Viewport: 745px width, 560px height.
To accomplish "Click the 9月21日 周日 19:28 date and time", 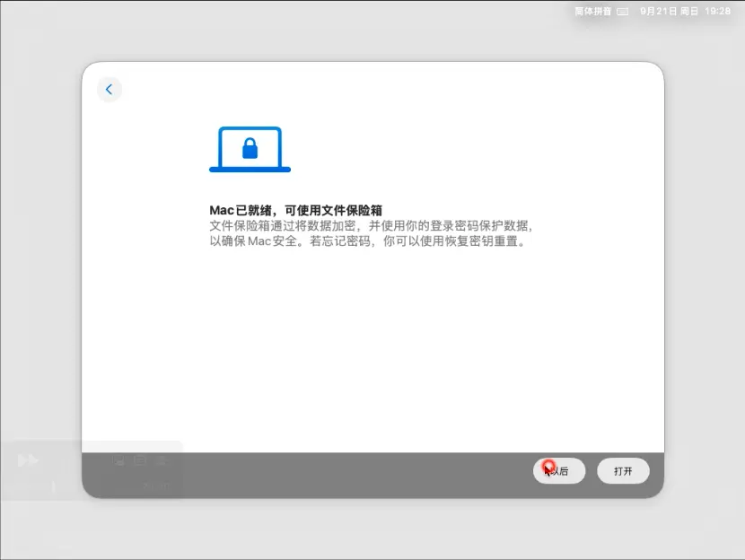I will (685, 12).
